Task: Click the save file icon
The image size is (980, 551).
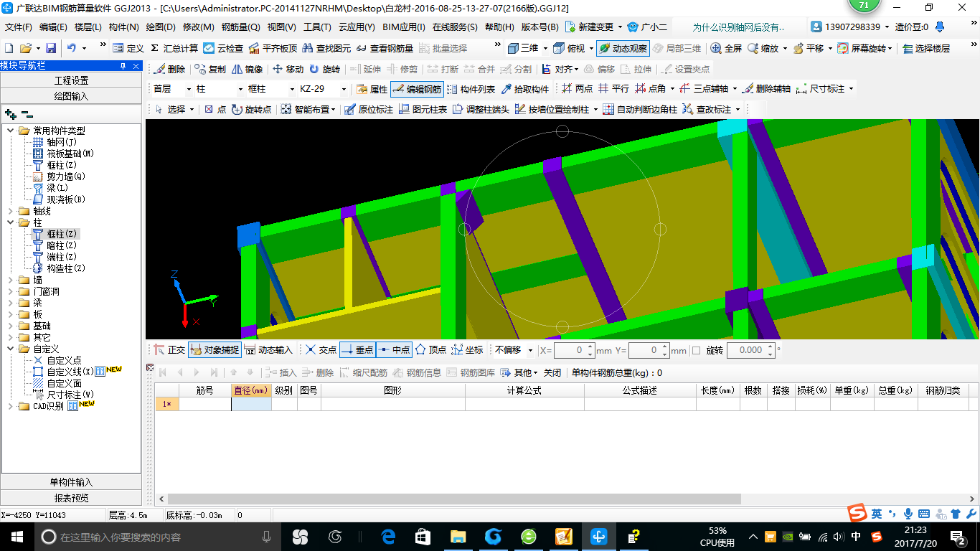Action: click(51, 48)
